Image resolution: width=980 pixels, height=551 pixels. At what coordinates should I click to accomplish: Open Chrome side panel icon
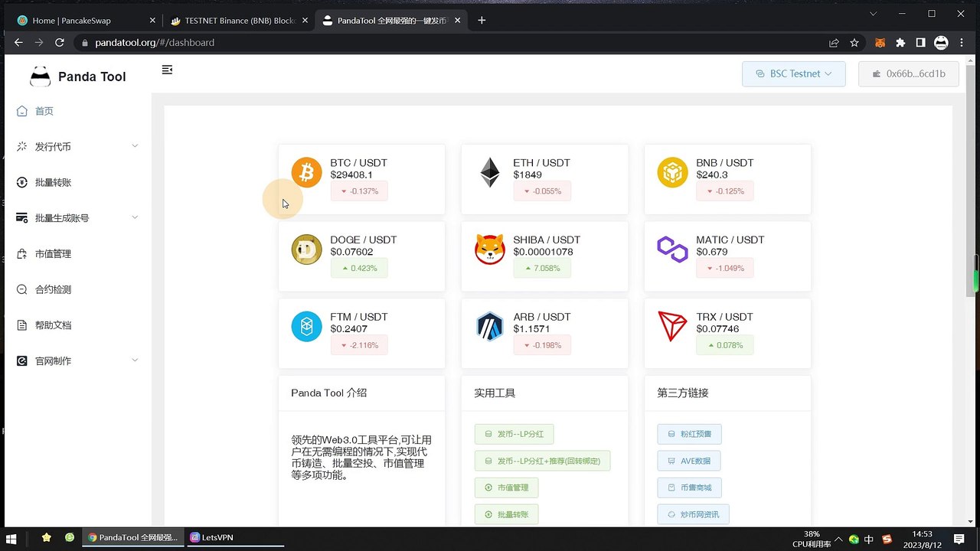(x=920, y=43)
